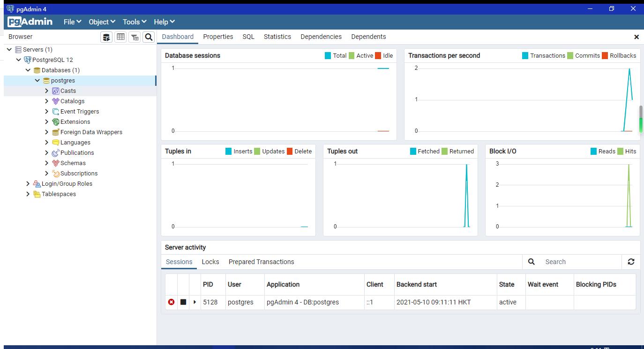Screen dimensions: 644x349
Task: Click the Casts node icon
Action: click(x=56, y=91)
